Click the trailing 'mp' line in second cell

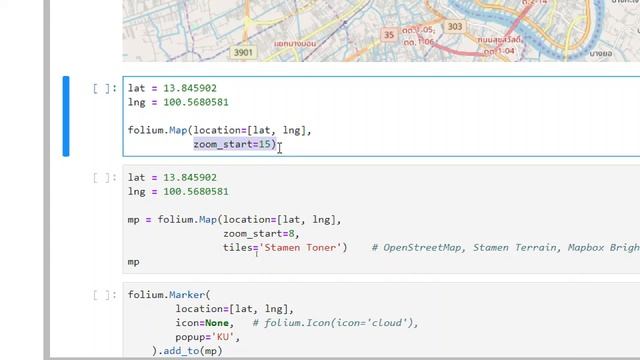click(133, 262)
